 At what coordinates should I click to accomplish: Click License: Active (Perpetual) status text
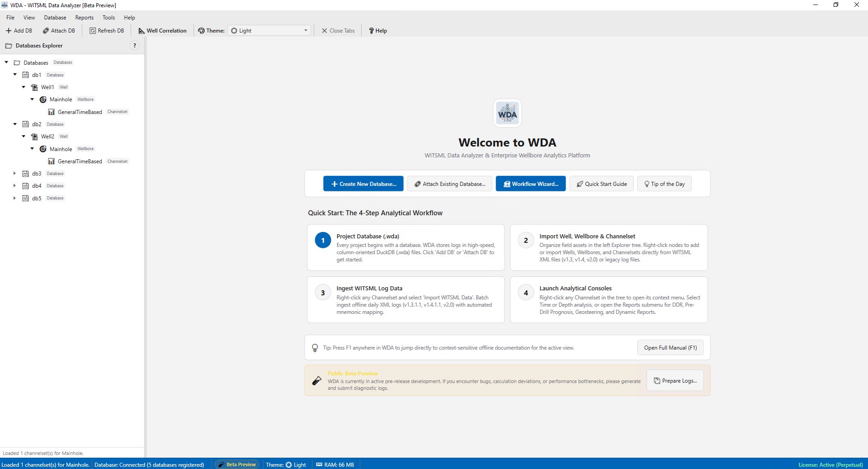pos(830,464)
